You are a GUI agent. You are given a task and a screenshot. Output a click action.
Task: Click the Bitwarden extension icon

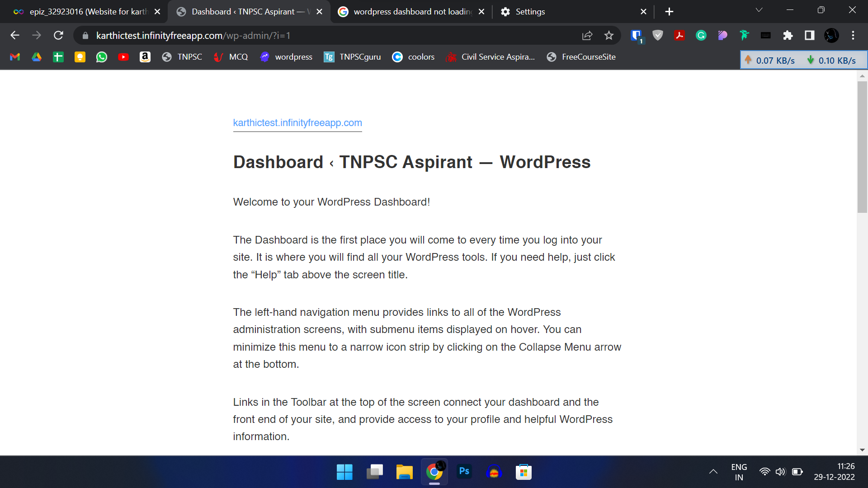point(636,35)
